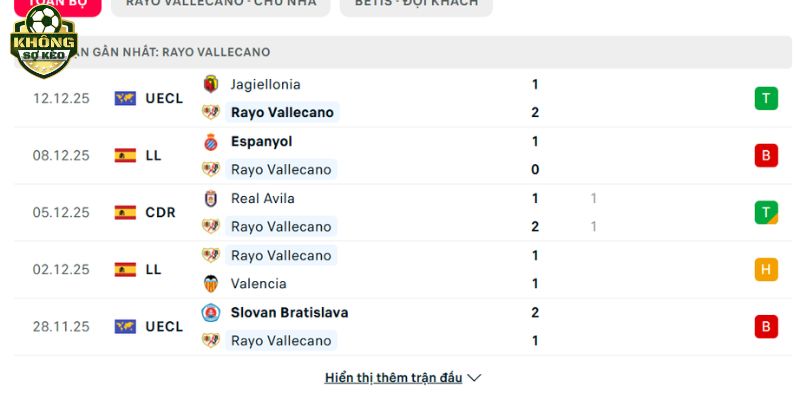This screenshot has width=800, height=400.
Task: Click the orange H draw badge
Action: coord(766,269)
